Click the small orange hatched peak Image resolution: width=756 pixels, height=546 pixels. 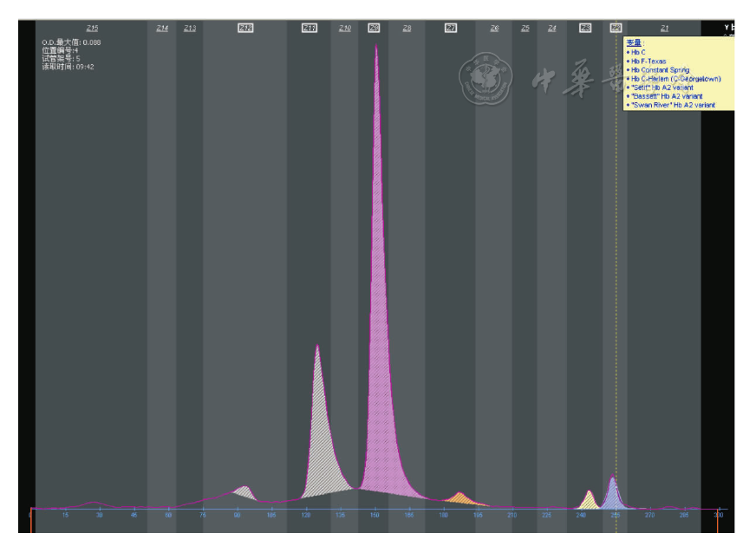459,498
